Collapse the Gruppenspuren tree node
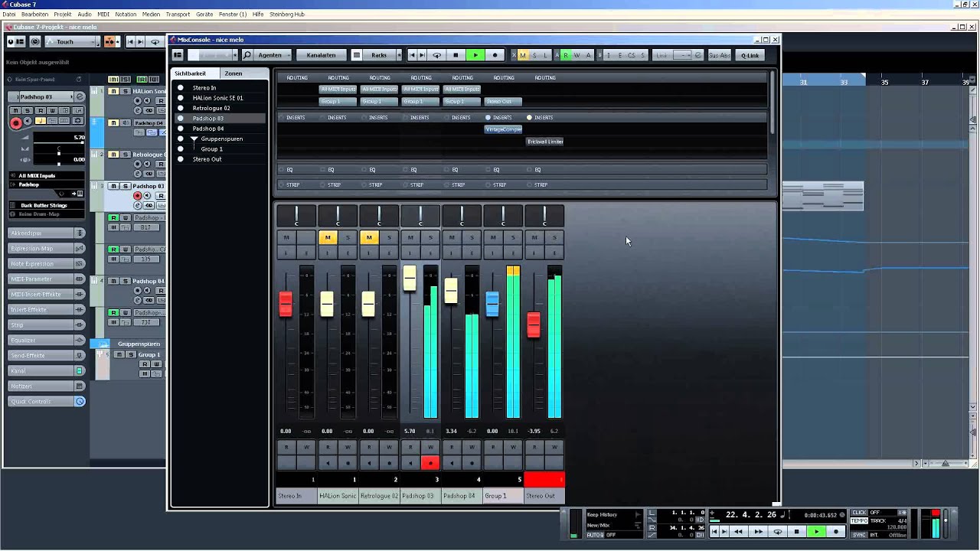This screenshot has height=551, width=980. pyautogui.click(x=194, y=139)
